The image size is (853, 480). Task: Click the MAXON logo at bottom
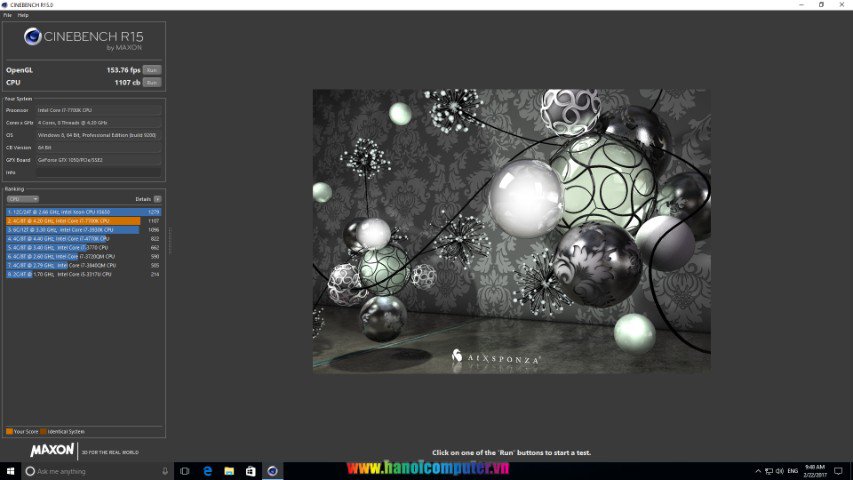(52, 450)
